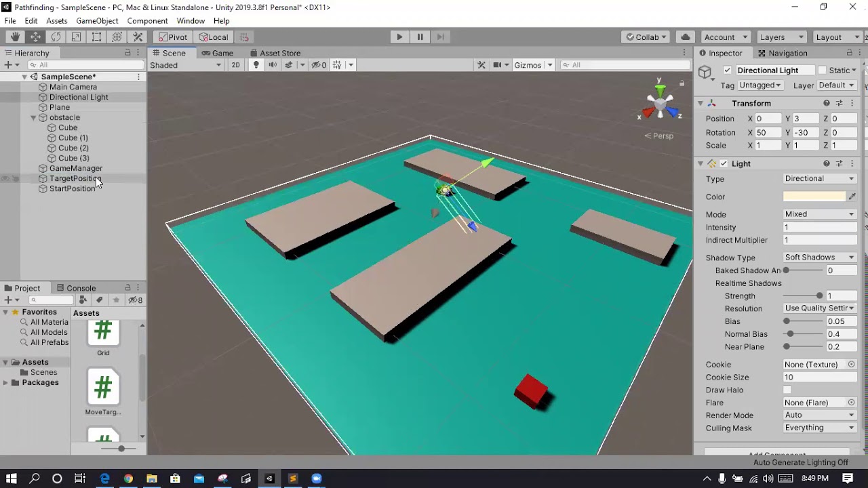Toggle Local handle rotation button
Image resolution: width=868 pixels, height=488 pixels.
coord(214,37)
